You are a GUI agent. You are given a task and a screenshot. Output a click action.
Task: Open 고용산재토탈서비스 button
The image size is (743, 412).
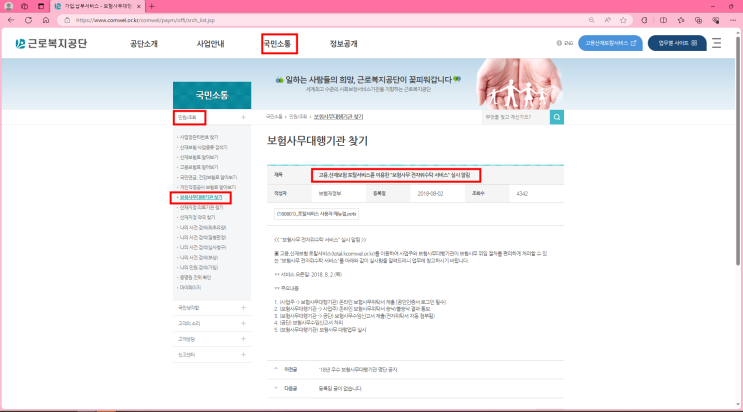coord(610,43)
